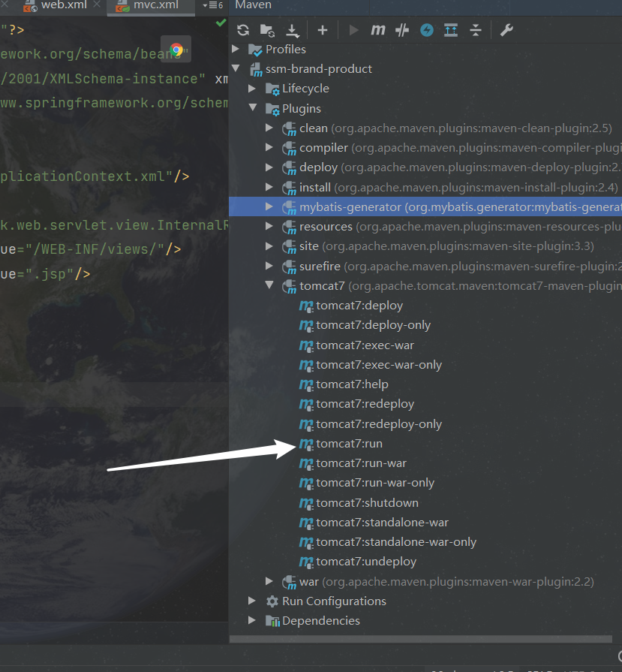Viewport: 622px width, 672px height.
Task: Click Add Maven Projects plus icon
Action: tap(323, 30)
